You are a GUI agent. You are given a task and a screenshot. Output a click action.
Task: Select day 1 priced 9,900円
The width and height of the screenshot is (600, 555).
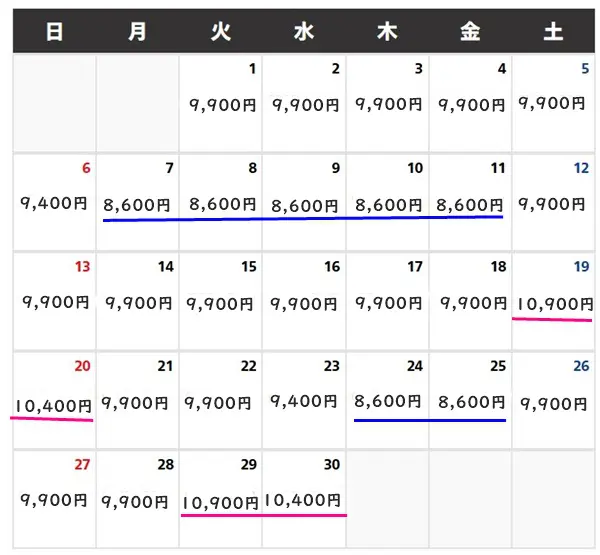[x=220, y=103]
